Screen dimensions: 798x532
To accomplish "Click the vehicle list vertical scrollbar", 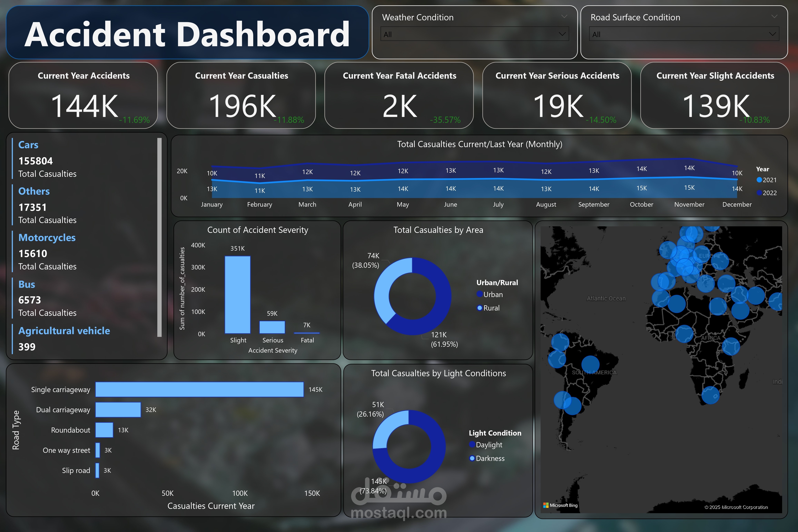I will 159,238.
